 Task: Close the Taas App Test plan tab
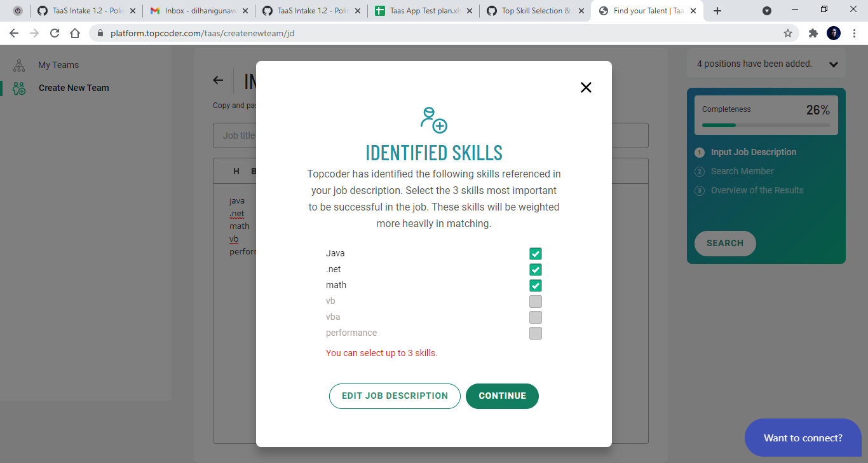pos(470,11)
